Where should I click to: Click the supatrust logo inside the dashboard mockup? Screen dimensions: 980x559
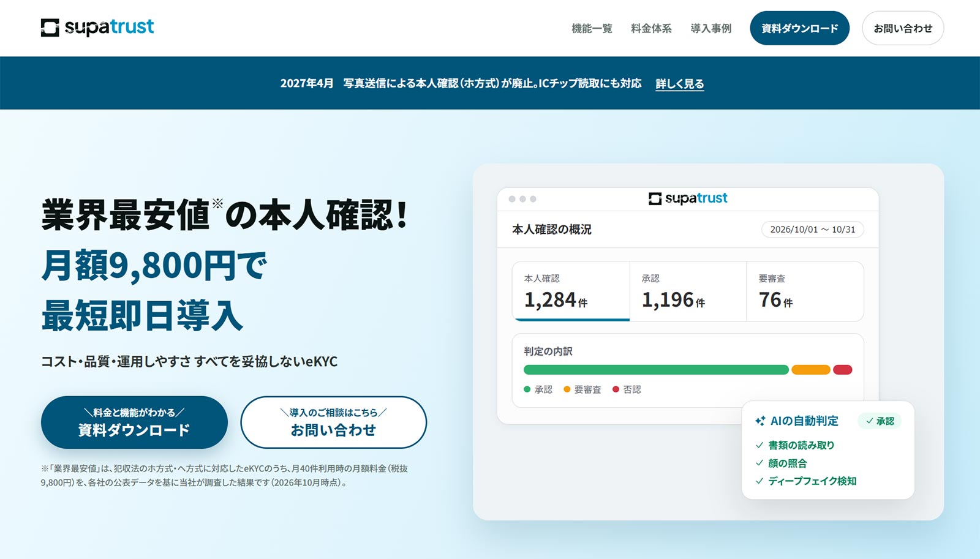(x=688, y=198)
